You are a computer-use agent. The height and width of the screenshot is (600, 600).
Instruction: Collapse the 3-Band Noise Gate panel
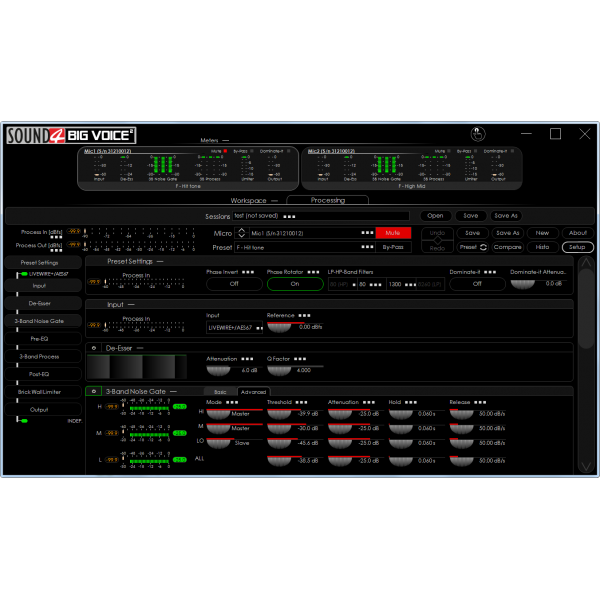click(x=173, y=391)
